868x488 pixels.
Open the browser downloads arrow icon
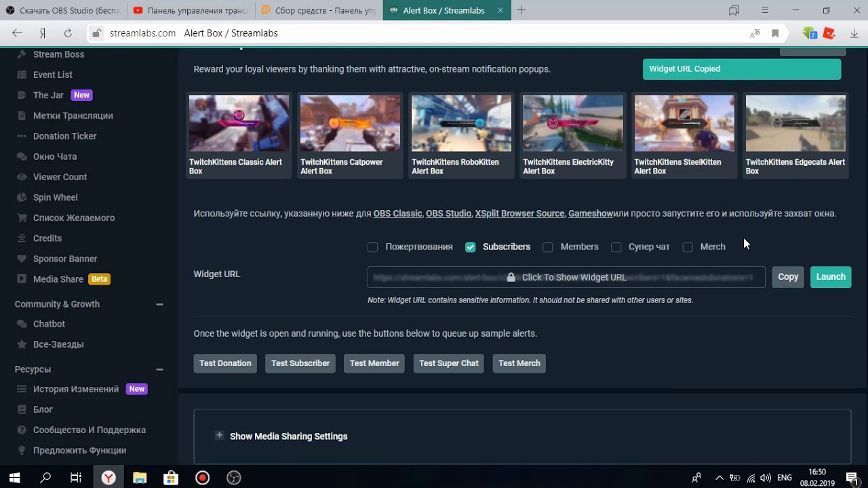pyautogui.click(x=852, y=33)
